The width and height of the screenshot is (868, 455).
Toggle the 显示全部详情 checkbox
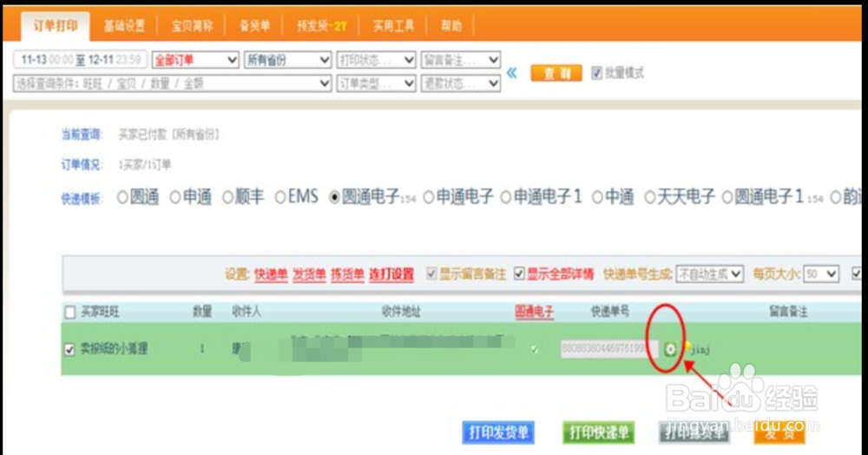click(x=519, y=274)
